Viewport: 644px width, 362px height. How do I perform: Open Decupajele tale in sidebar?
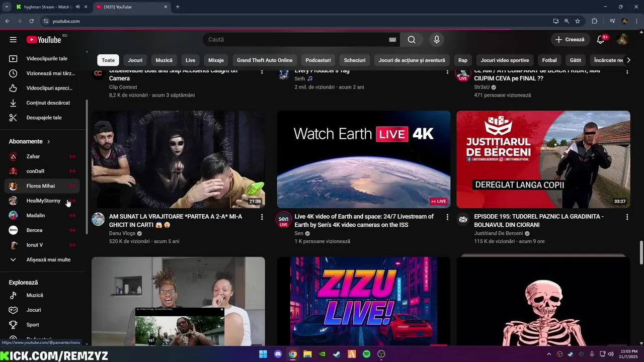(x=42, y=118)
